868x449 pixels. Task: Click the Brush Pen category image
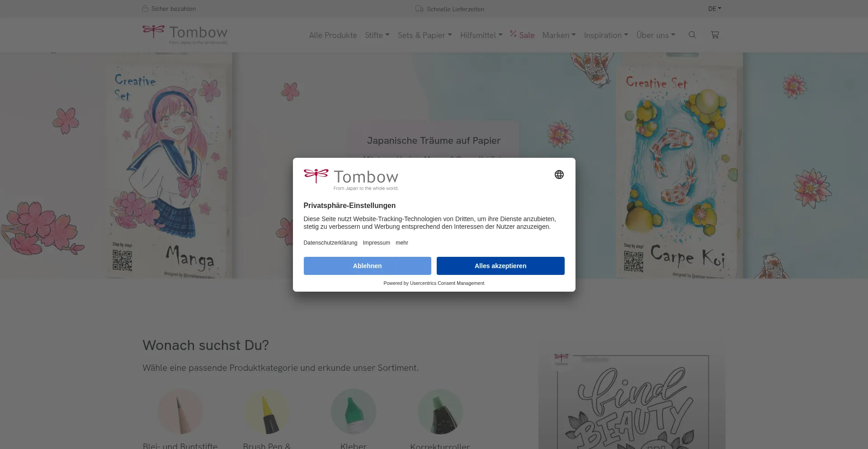(267, 411)
